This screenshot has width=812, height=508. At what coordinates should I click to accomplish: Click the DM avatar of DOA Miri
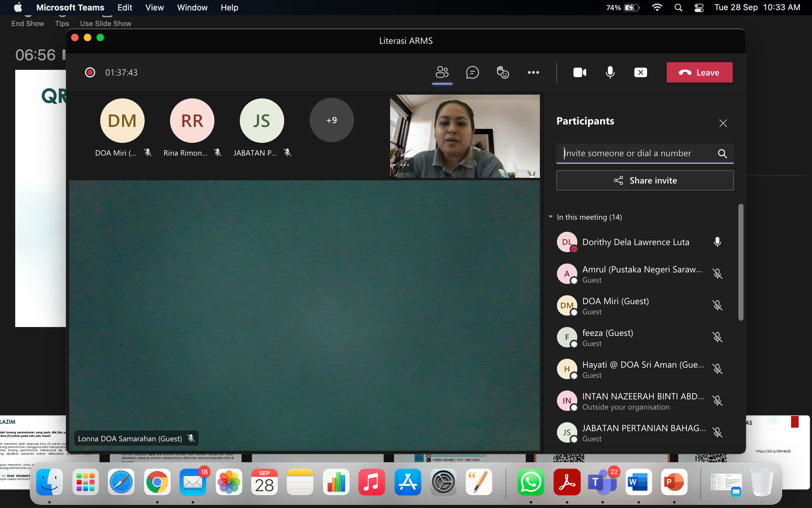click(x=122, y=120)
